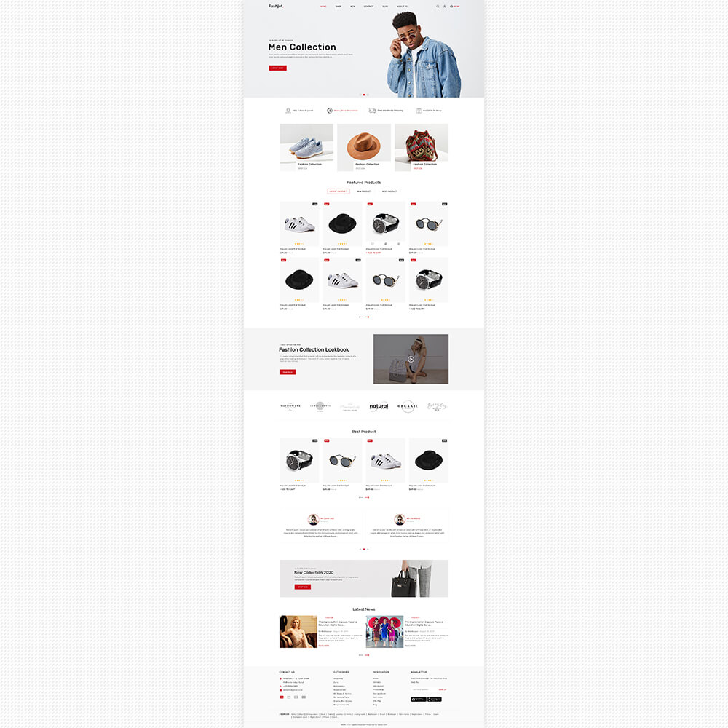Click Shop Now button under Men Collection

(277, 68)
